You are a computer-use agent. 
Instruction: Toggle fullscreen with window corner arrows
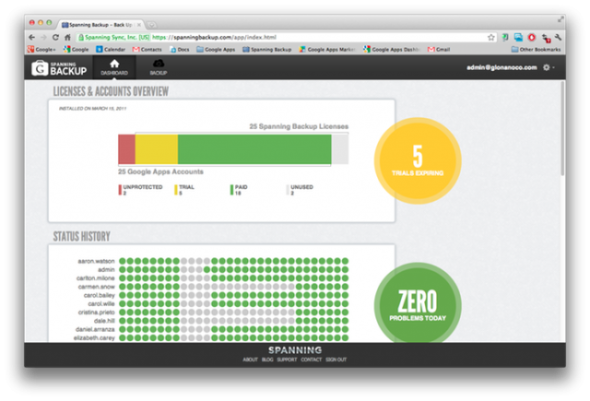tap(561, 19)
